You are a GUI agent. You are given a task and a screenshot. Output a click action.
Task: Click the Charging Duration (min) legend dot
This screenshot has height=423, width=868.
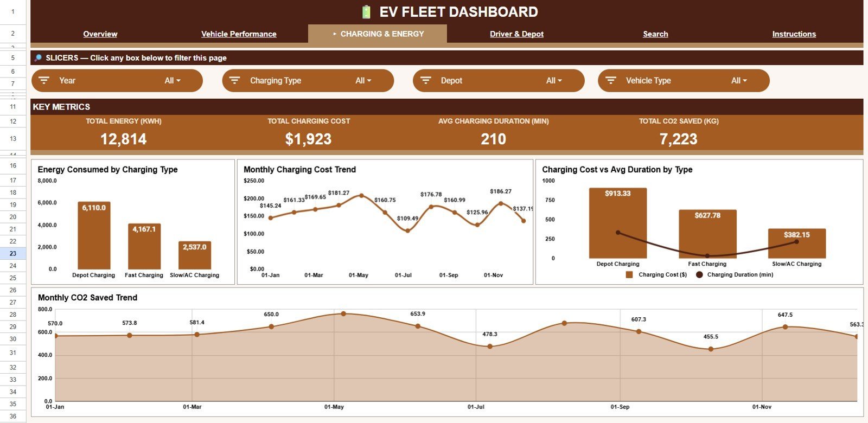click(x=699, y=275)
